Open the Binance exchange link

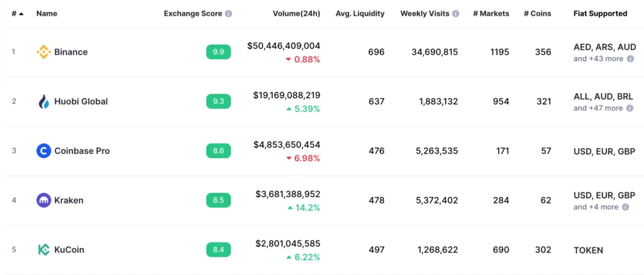[x=70, y=52]
